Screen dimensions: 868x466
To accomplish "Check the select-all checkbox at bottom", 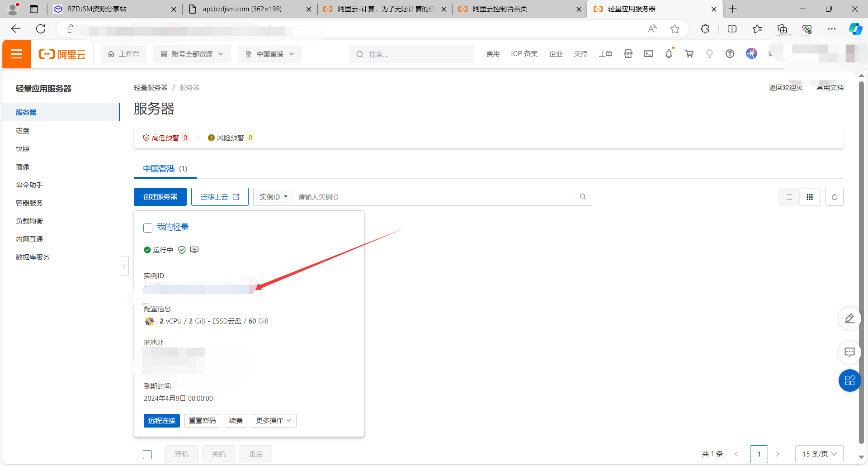I will pos(147,454).
